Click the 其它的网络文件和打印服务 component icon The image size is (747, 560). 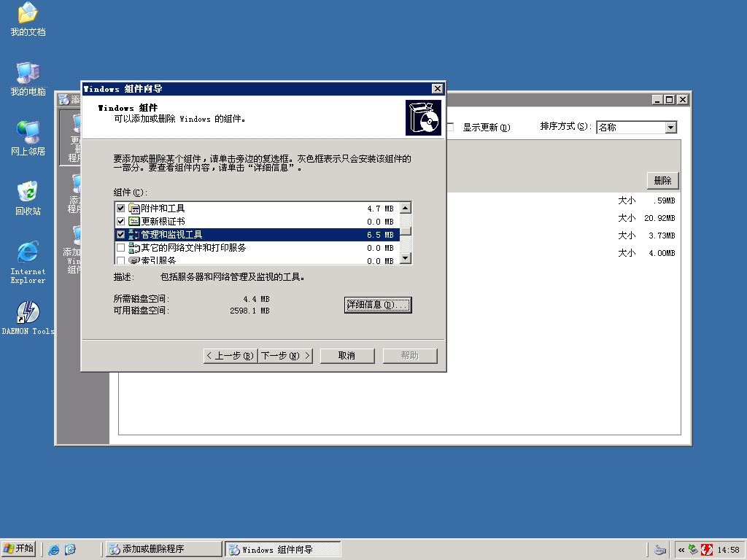[x=134, y=248]
